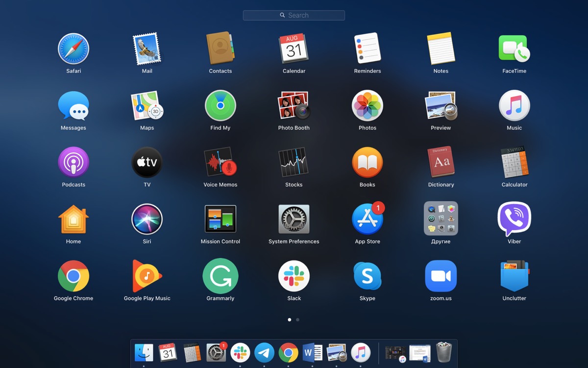Screen dimensions: 588x368
Task: Open Calendar in the Launchpad grid
Action: pyautogui.click(x=294, y=49)
